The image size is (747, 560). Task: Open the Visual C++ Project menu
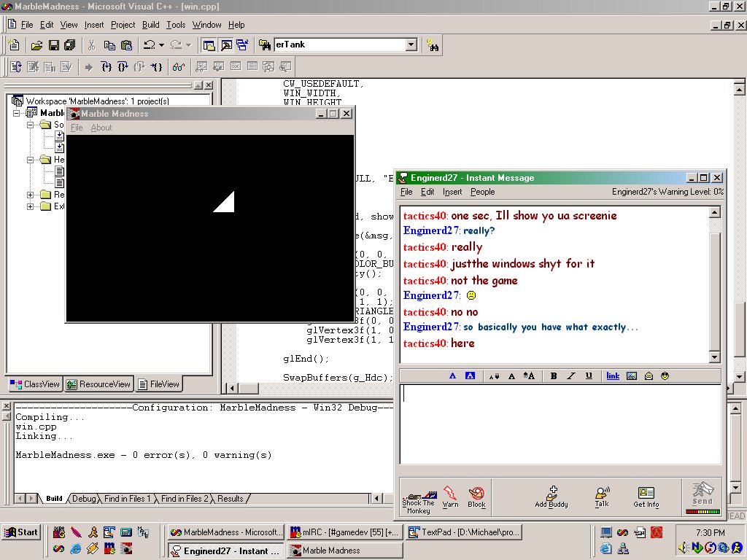coord(123,25)
